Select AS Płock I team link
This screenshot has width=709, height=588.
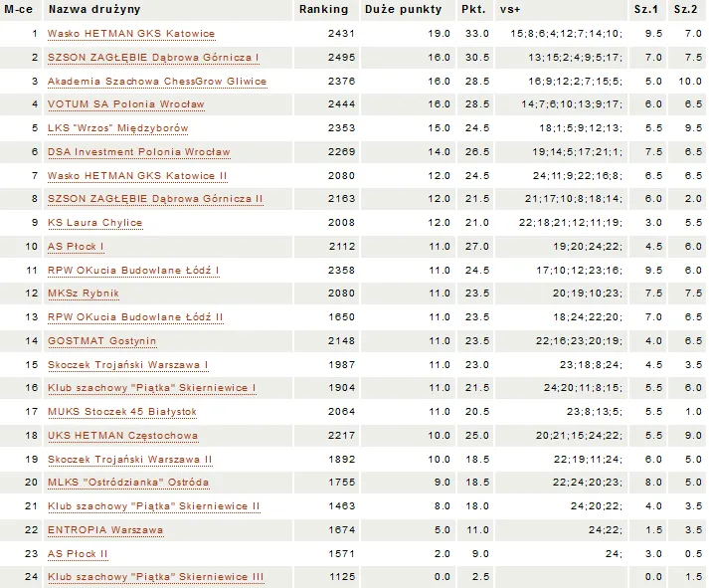coord(76,246)
